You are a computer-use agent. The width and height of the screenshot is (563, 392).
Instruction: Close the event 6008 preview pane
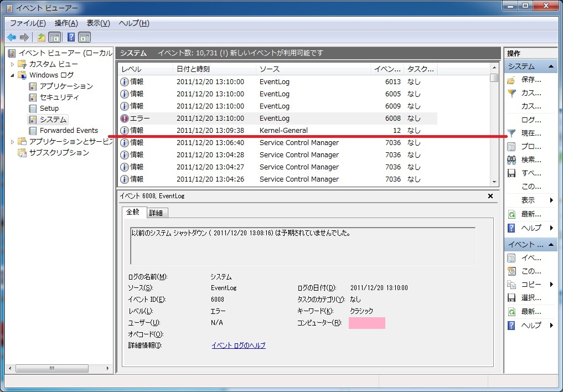[x=490, y=196]
